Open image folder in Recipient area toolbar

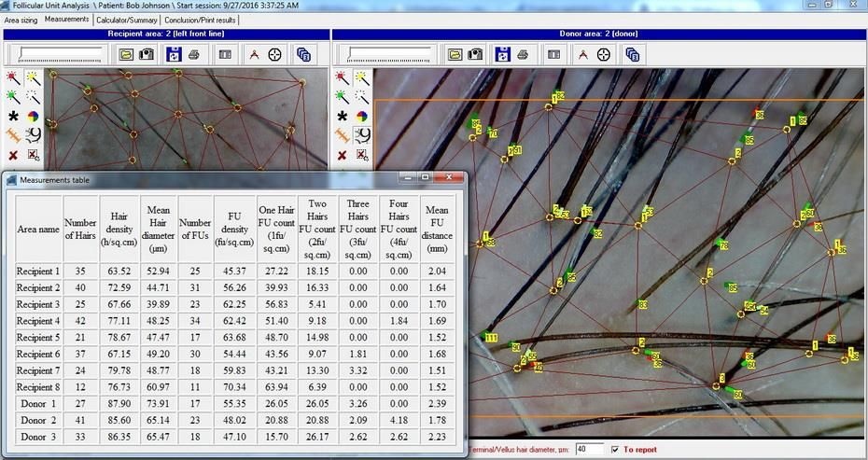point(126,54)
